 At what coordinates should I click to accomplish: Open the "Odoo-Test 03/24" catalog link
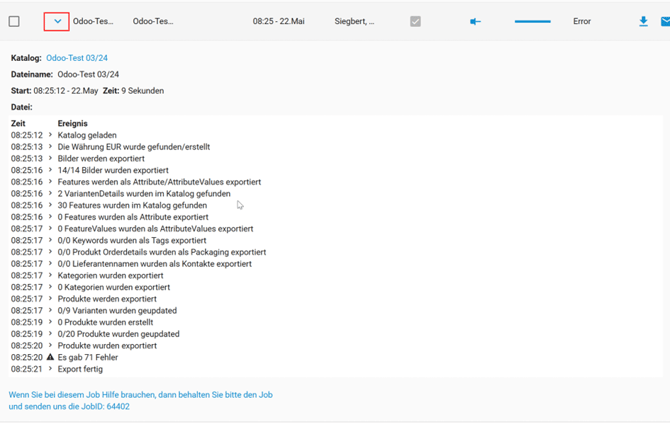click(77, 58)
